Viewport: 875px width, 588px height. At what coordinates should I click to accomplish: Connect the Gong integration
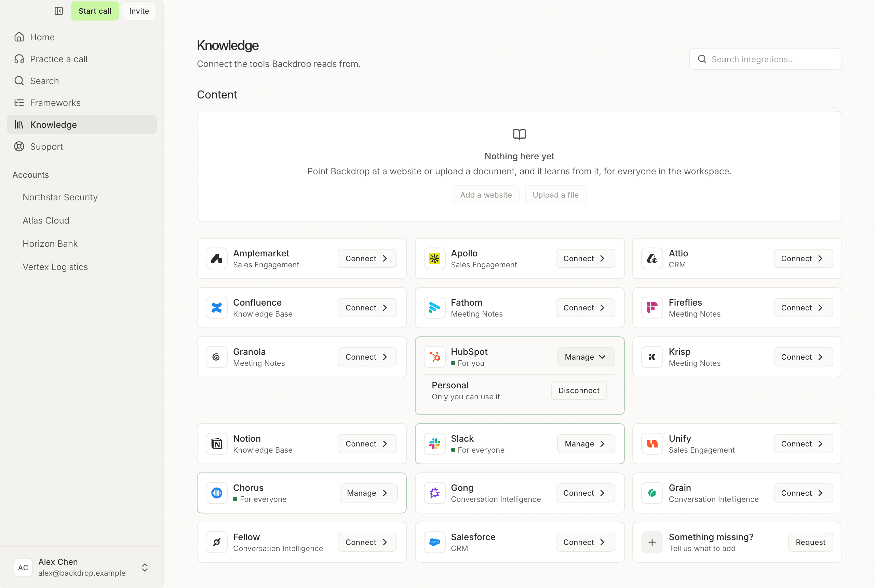pos(585,493)
